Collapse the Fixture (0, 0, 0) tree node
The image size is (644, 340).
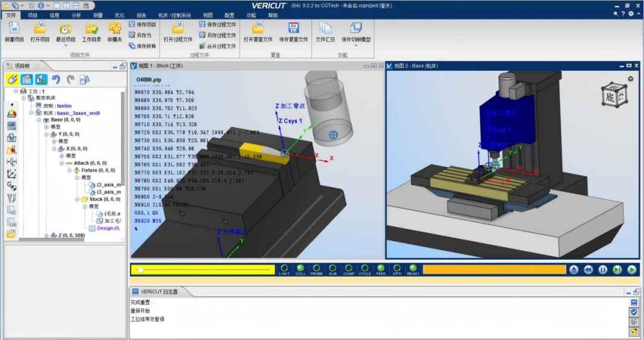[x=69, y=170]
